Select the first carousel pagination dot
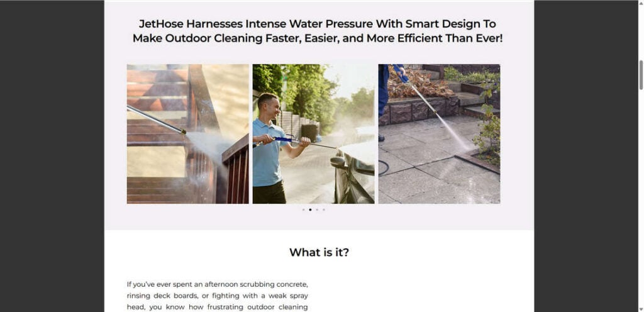Viewport: 644px width, 312px height. pos(304,209)
